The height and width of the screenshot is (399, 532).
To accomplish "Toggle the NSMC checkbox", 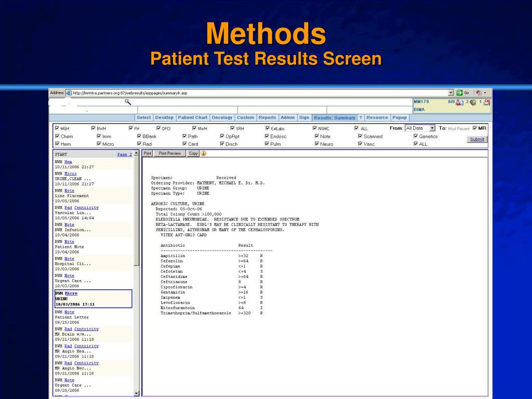I will pos(314,128).
